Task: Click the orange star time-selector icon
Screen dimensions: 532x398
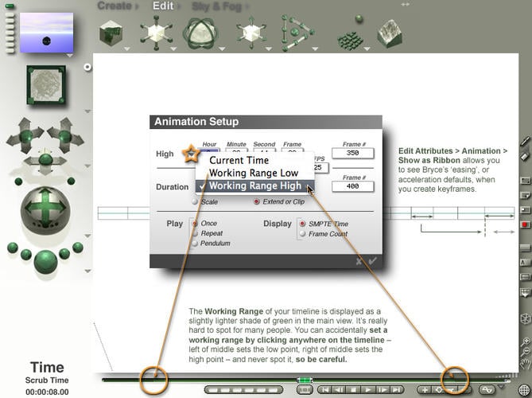Action: [191, 154]
